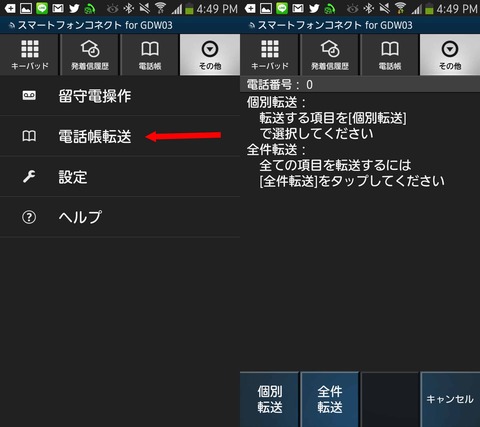Tap book icon beside 電話帳転送
Viewport: 480px width, 427px height.
pos(29,136)
